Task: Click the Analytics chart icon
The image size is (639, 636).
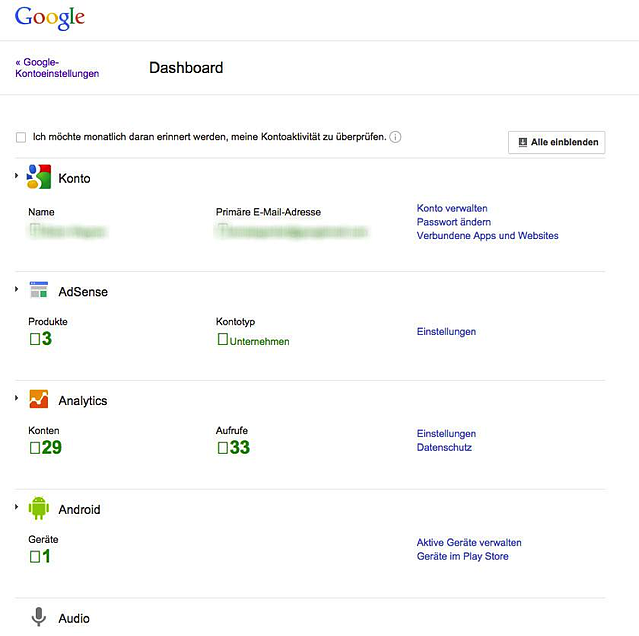Action: (39, 399)
